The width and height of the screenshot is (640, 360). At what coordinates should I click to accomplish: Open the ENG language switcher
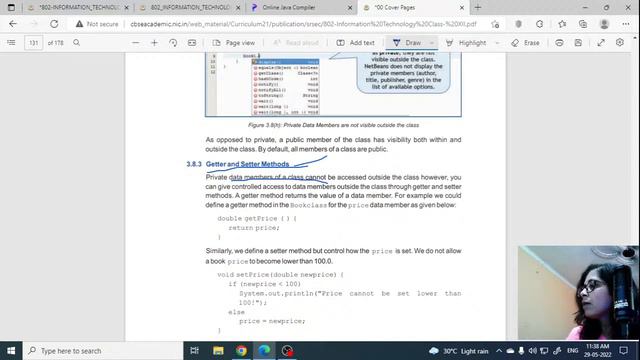pyautogui.click(x=573, y=351)
